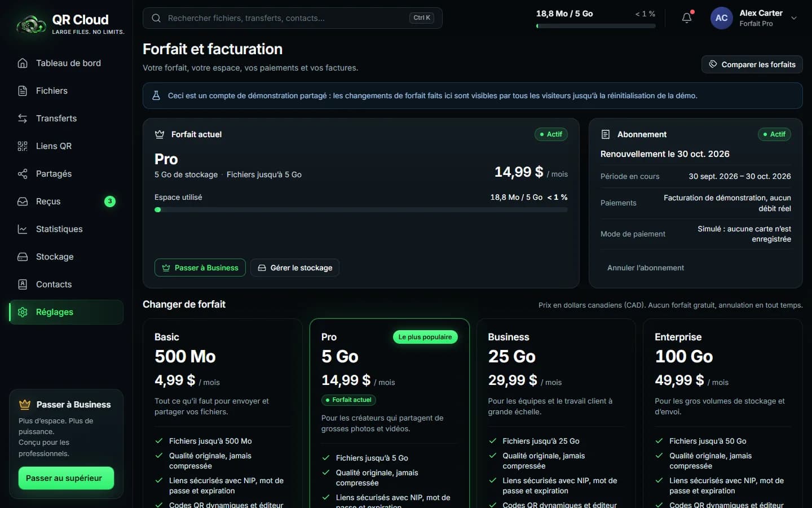The width and height of the screenshot is (812, 508).
Task: Click the receipt icon beside Abonnement
Action: [606, 134]
